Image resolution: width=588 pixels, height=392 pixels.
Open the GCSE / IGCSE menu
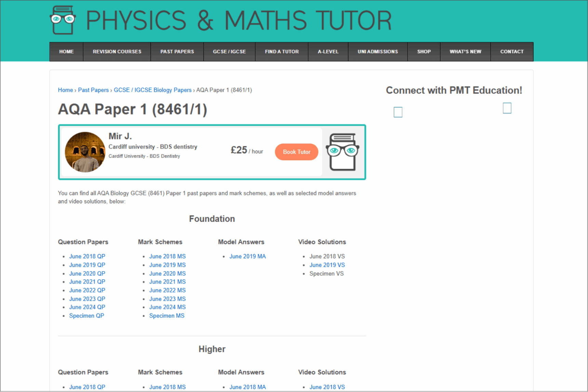point(229,52)
